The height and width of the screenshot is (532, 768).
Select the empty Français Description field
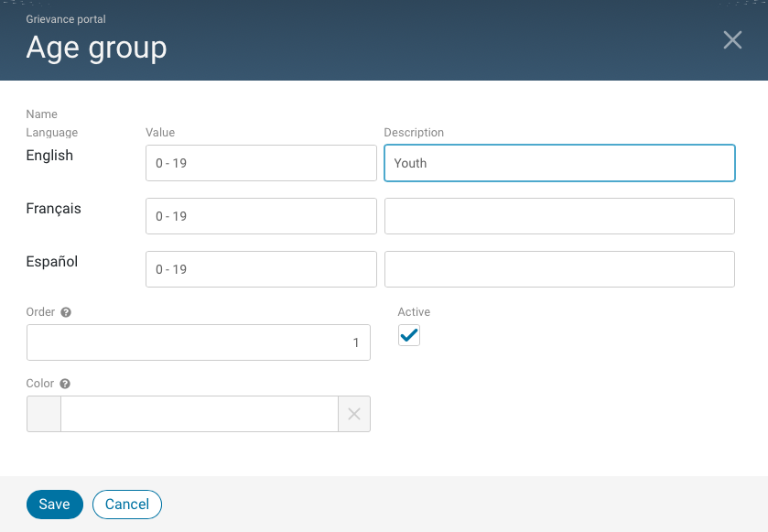click(x=558, y=216)
